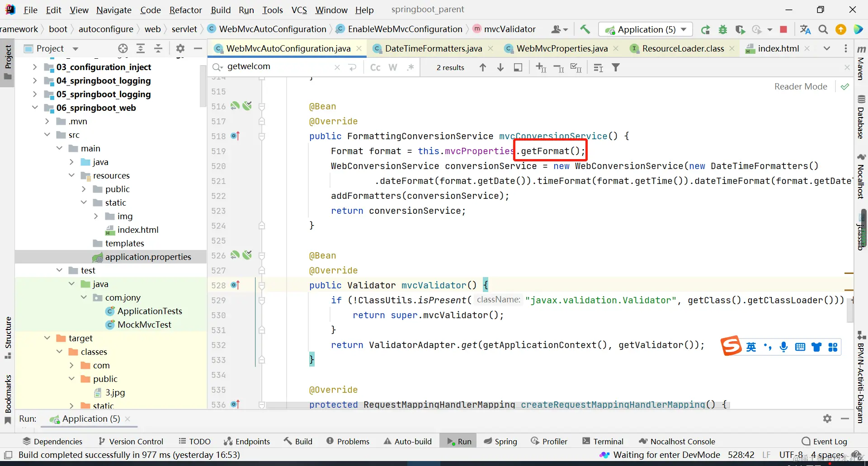
Task: Toggle Regex search option
Action: coord(410,67)
